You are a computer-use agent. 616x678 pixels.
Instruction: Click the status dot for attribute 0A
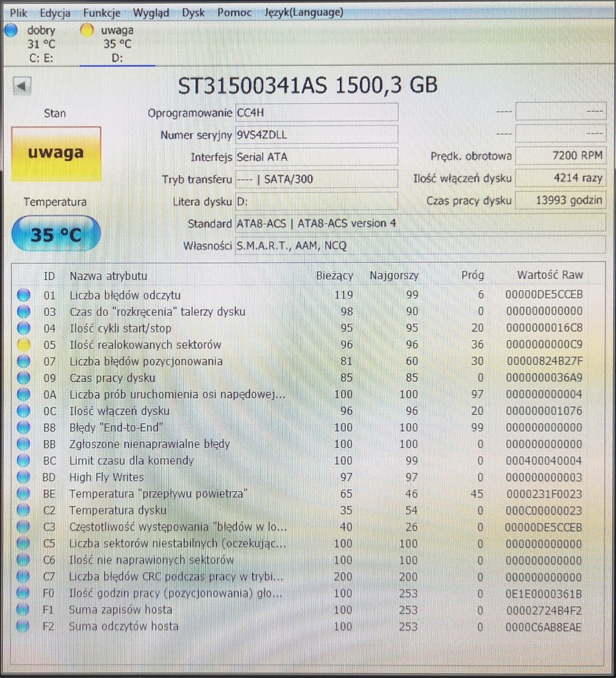[x=24, y=395]
